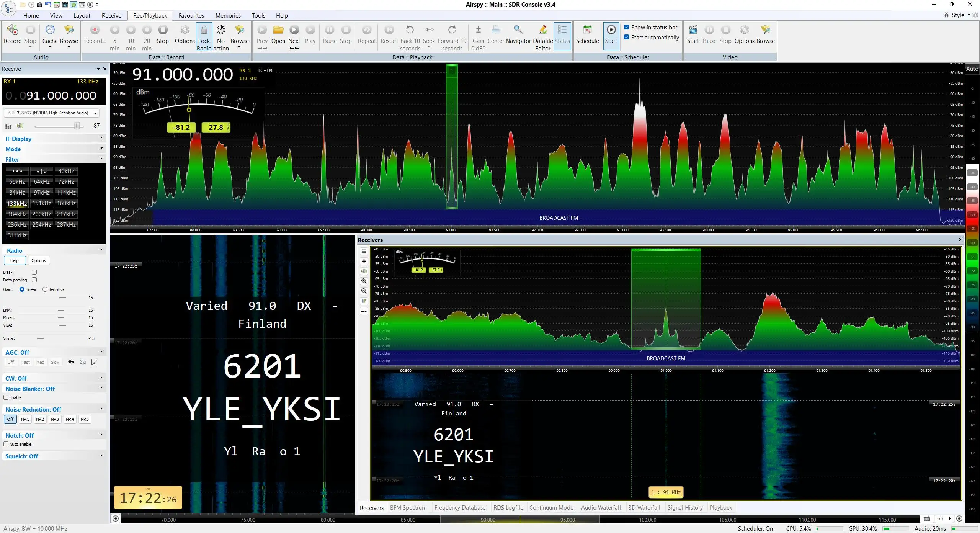Screen dimensions: 980x533
Task: Open the Receivers more options dots
Action: [364, 312]
